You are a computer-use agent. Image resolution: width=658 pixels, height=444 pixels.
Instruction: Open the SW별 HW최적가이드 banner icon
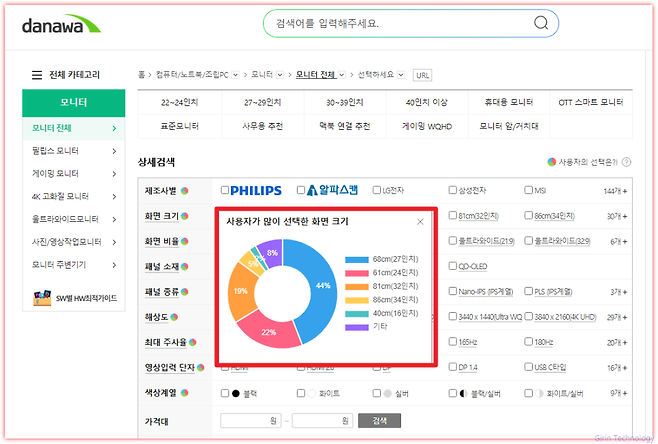[43, 297]
